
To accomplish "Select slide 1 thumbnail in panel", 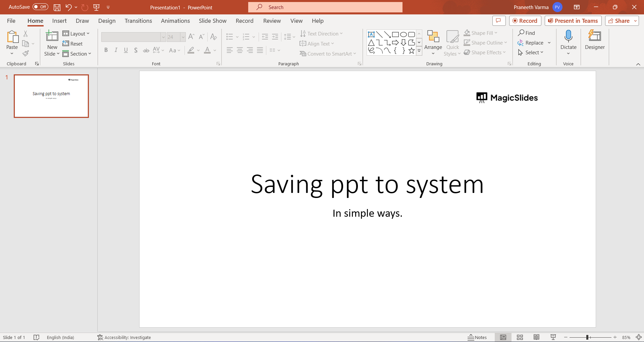I will coord(51,96).
